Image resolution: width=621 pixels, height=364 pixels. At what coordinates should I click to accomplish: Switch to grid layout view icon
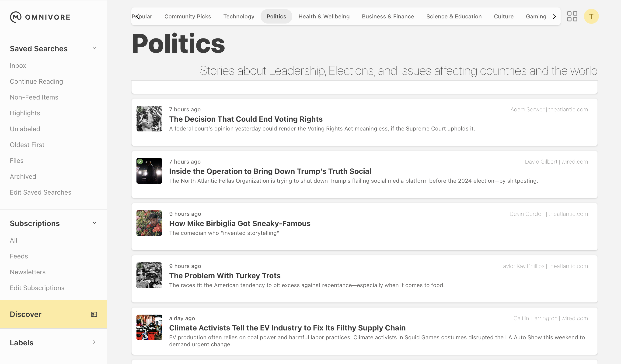pos(572,17)
